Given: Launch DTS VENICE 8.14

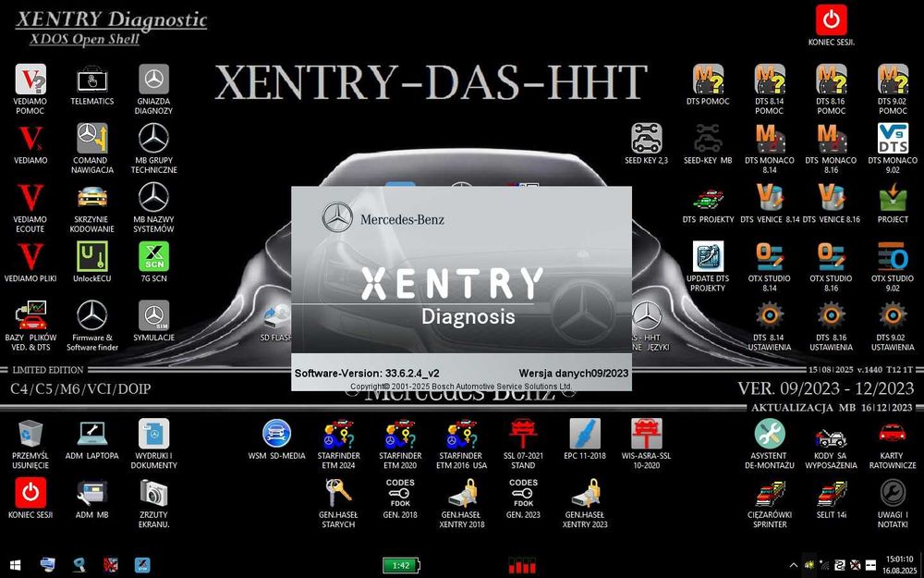Looking at the screenshot, I should (x=770, y=198).
